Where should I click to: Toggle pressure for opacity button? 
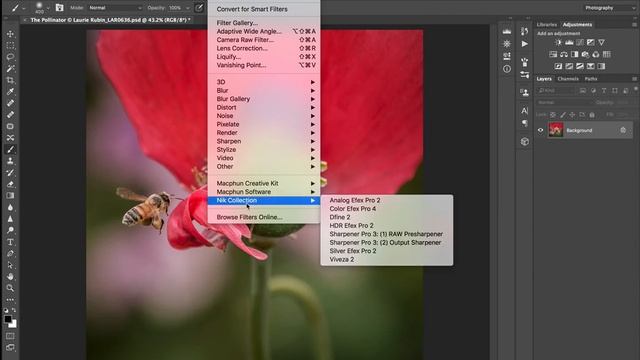[199, 8]
